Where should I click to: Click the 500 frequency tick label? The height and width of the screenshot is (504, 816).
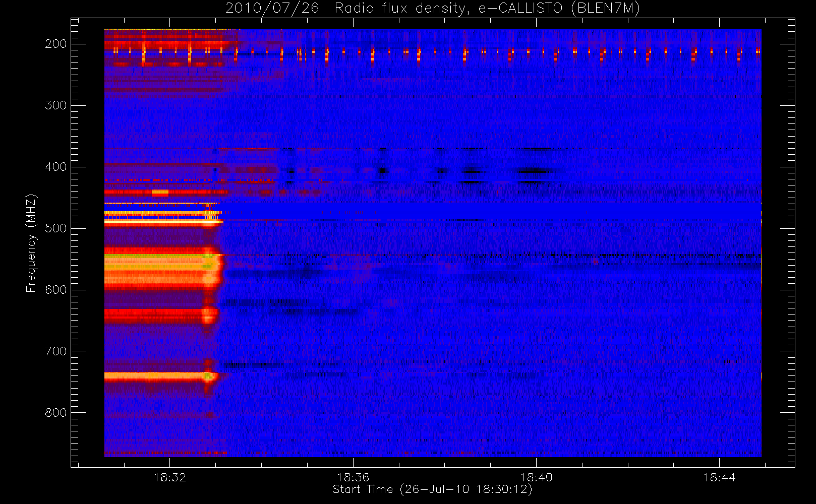pyautogui.click(x=55, y=228)
